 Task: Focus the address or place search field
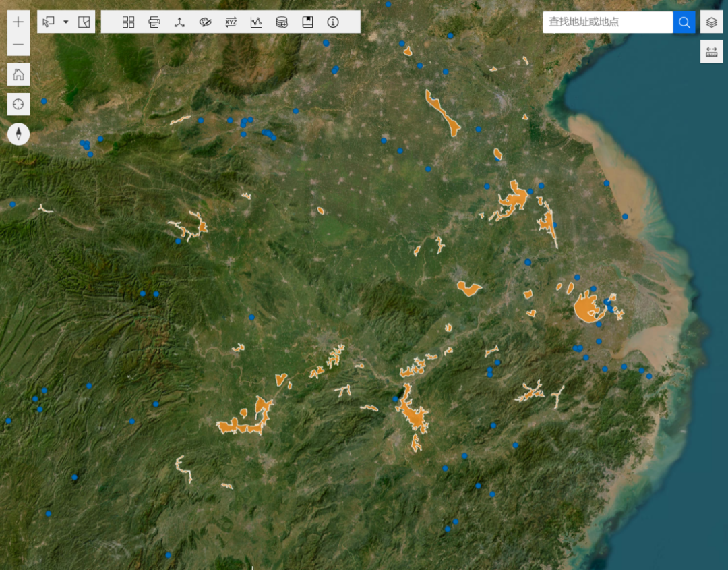[x=608, y=22]
